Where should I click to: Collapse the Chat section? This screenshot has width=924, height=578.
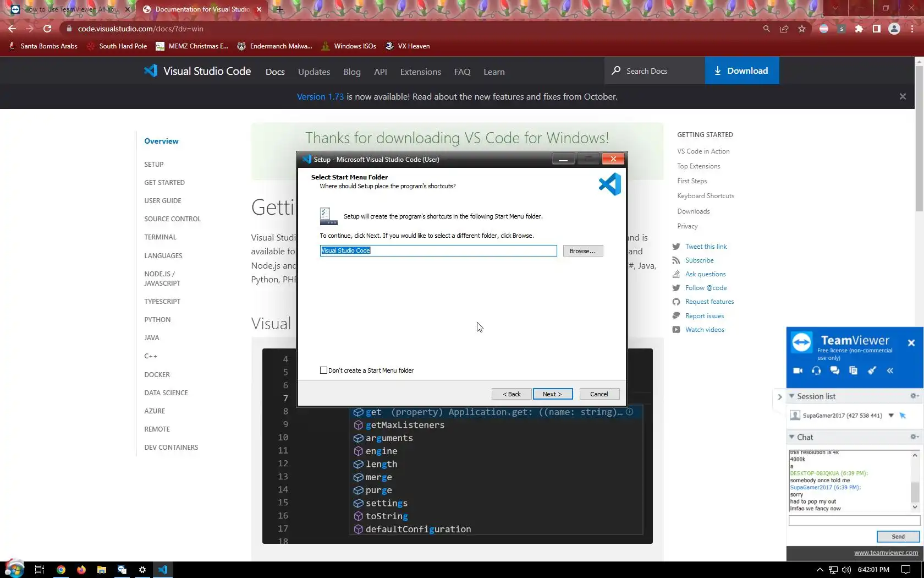point(792,437)
